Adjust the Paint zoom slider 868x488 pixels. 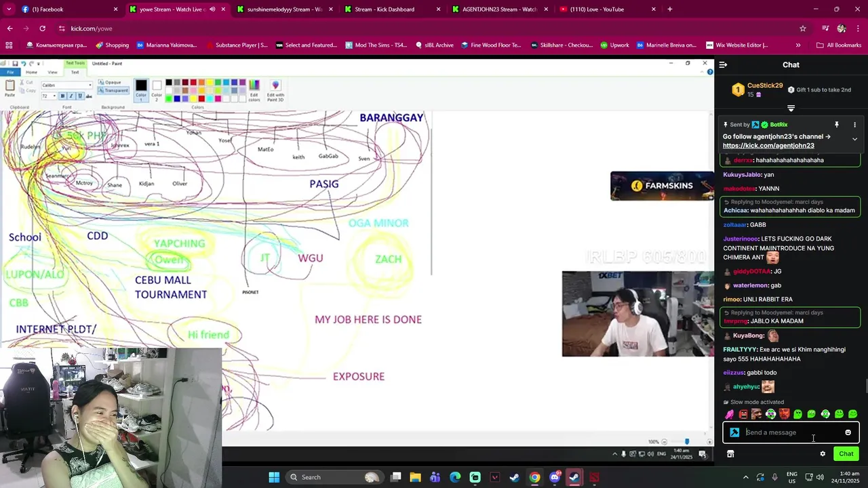pyautogui.click(x=687, y=442)
